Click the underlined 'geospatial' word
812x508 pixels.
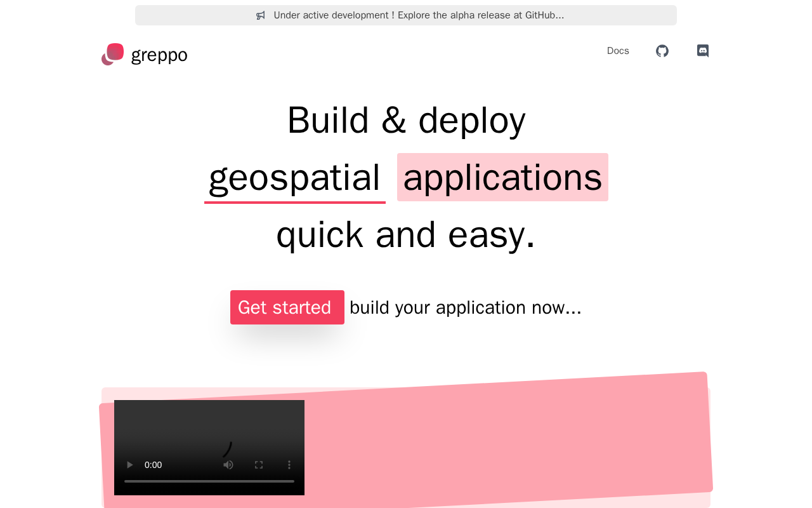tap(295, 178)
